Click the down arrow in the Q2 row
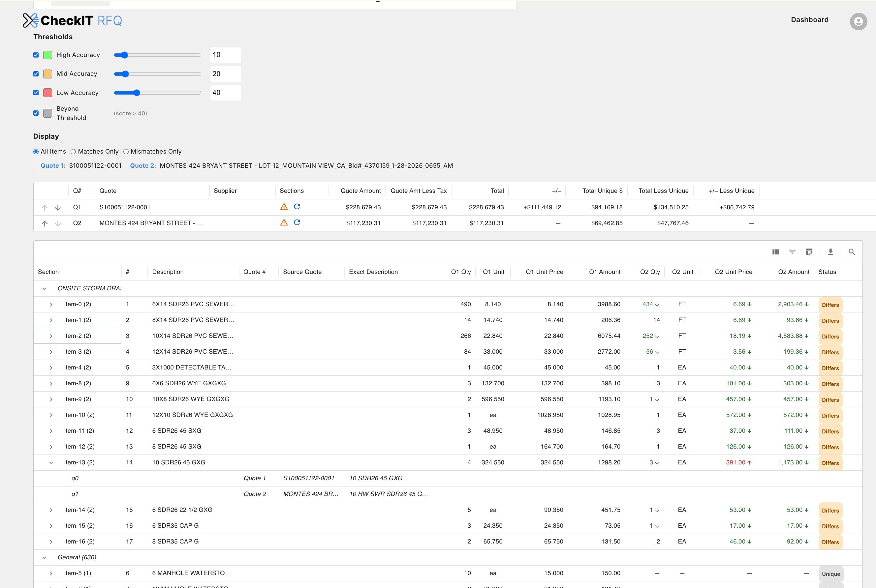 58,223
